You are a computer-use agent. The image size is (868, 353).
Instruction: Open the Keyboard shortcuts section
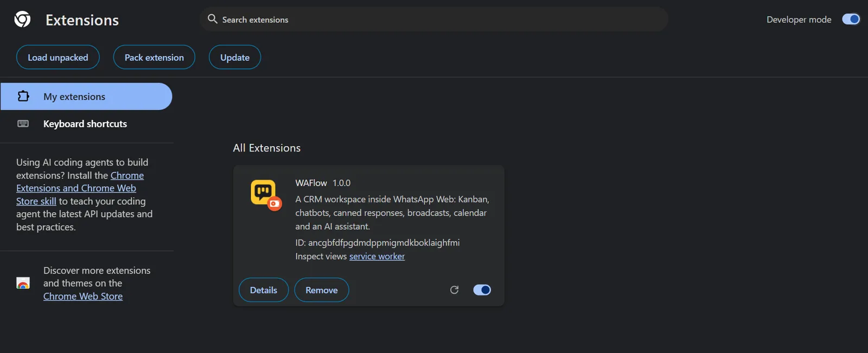[86, 124]
